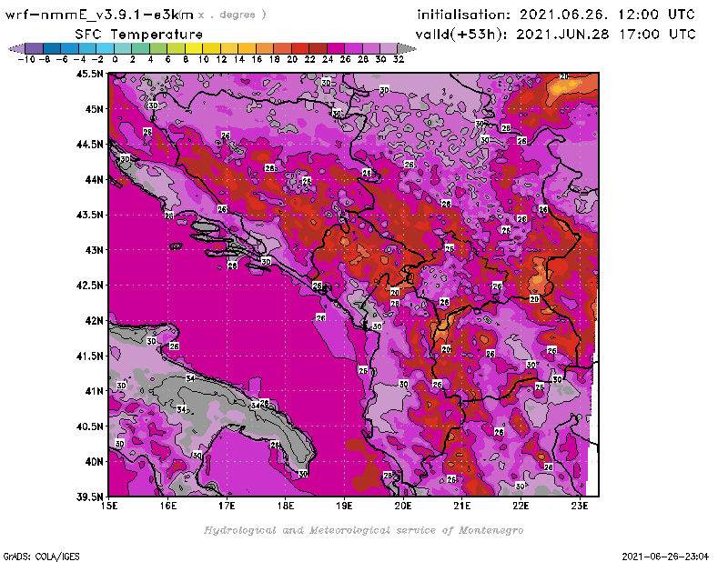
Task: Click the Hydrological and Meteorological service caption
Action: 363,530
